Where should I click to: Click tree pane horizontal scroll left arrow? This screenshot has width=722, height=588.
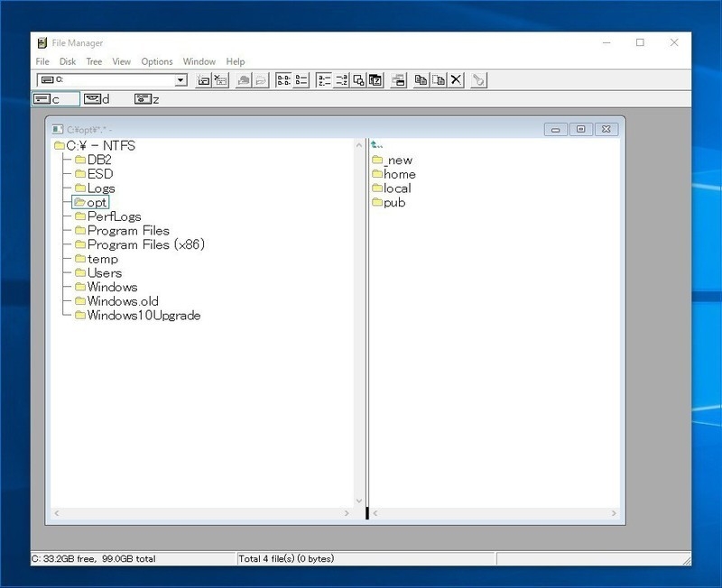point(57,513)
